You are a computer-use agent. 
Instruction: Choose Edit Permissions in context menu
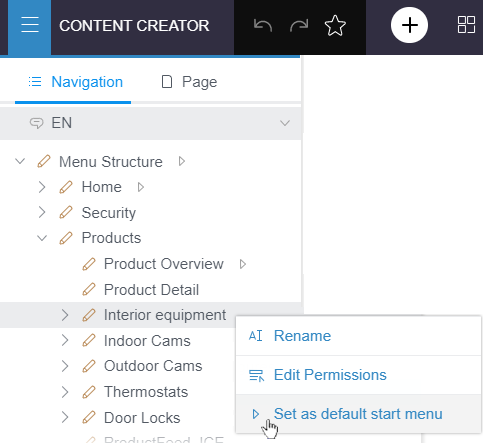tap(358, 375)
